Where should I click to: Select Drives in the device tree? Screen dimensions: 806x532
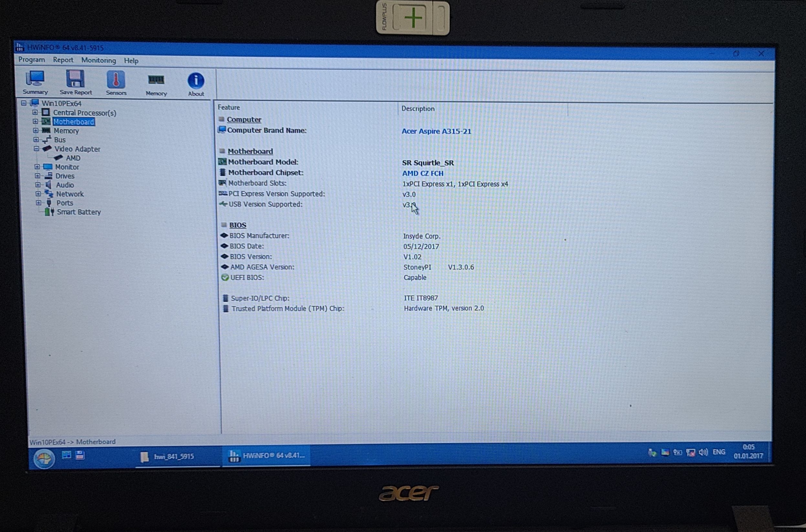[x=65, y=176]
